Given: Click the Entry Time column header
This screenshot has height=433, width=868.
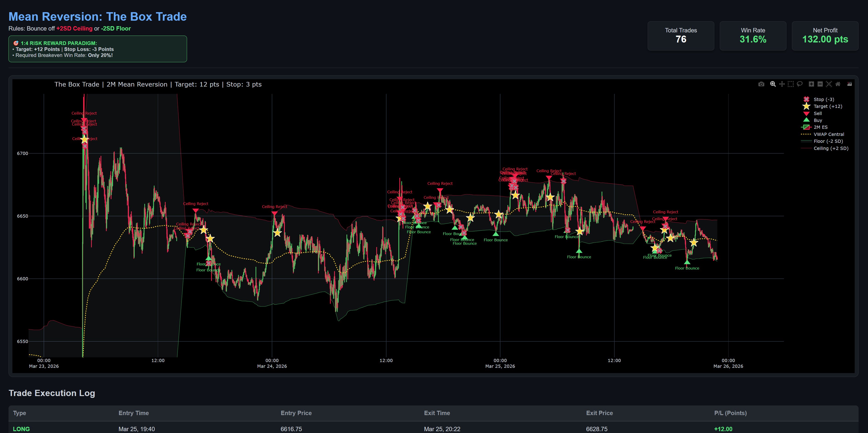Looking at the screenshot, I should [133, 413].
